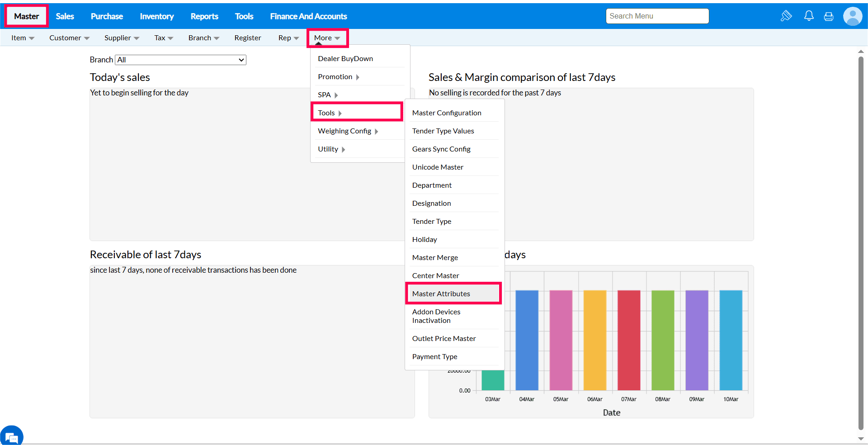The height and width of the screenshot is (445, 868).
Task: Click the Register link in submenu bar
Action: point(247,38)
